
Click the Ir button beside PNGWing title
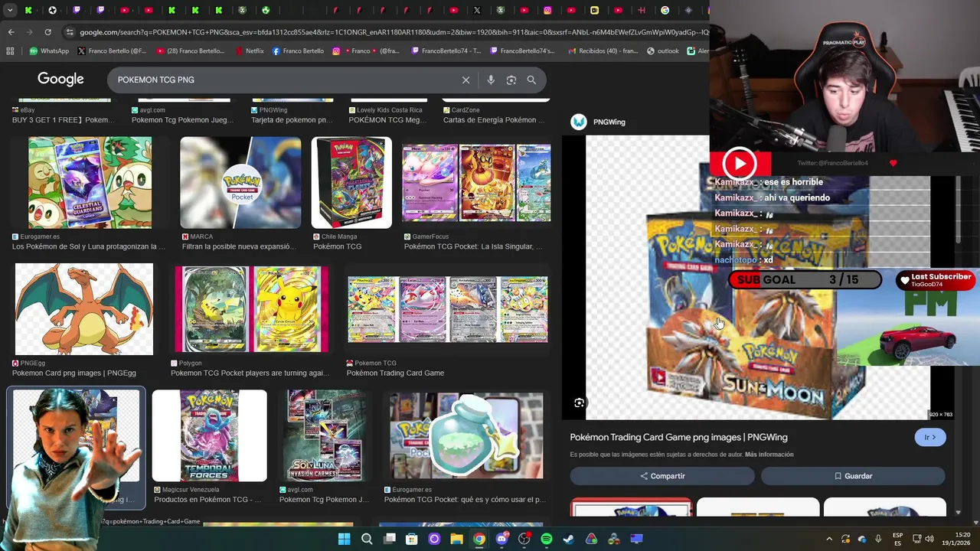[x=929, y=437]
